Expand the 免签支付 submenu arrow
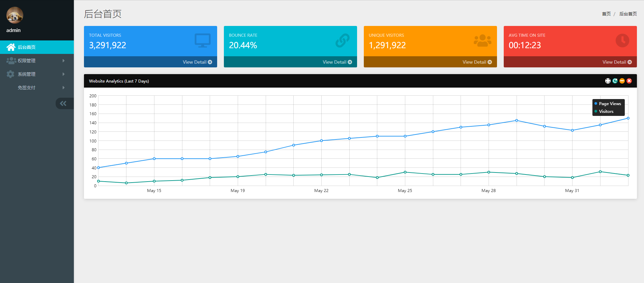The height and width of the screenshot is (283, 644). click(63, 88)
